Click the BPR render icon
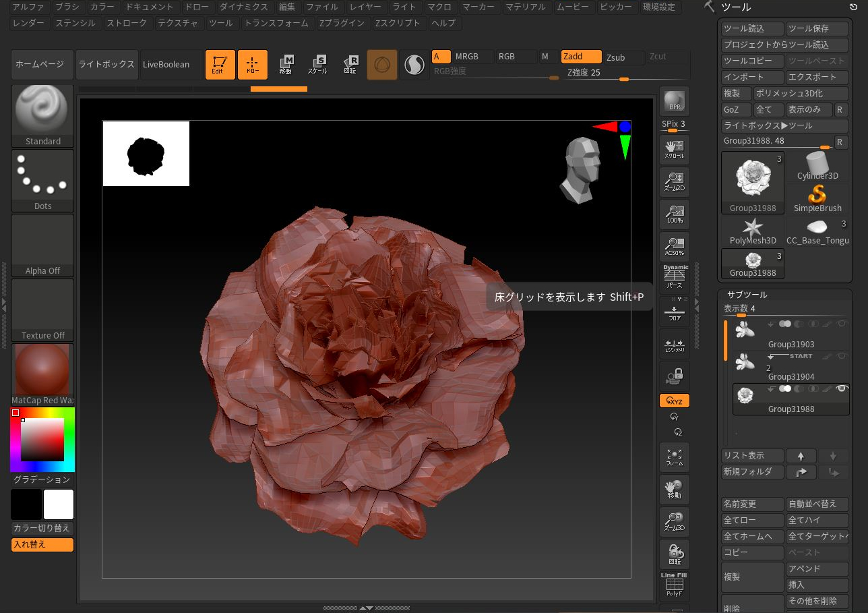 click(x=675, y=103)
